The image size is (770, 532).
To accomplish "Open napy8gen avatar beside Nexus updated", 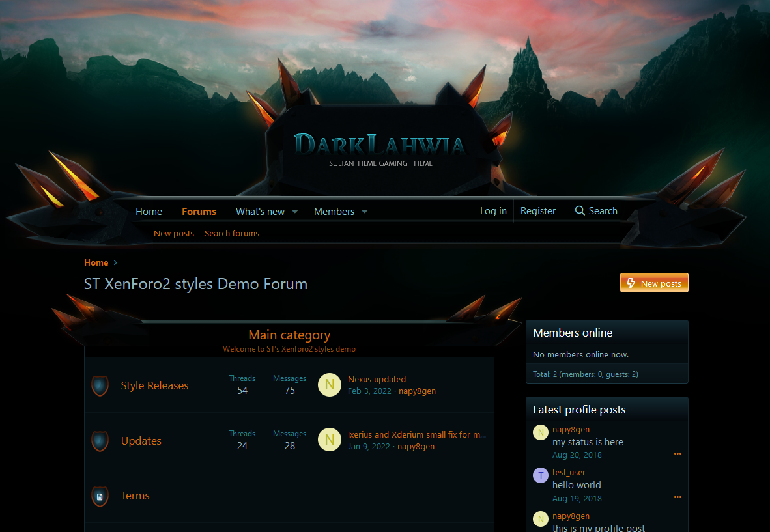I will click(330, 385).
